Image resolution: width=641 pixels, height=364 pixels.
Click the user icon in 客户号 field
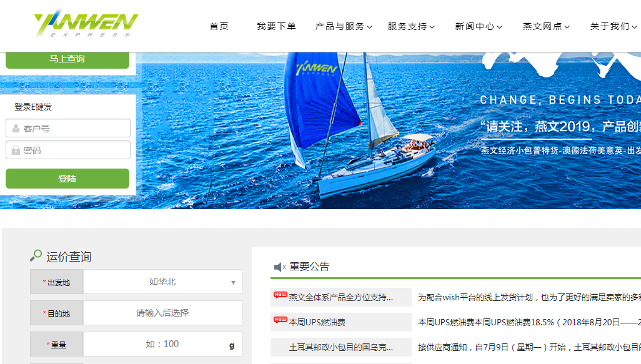16,128
